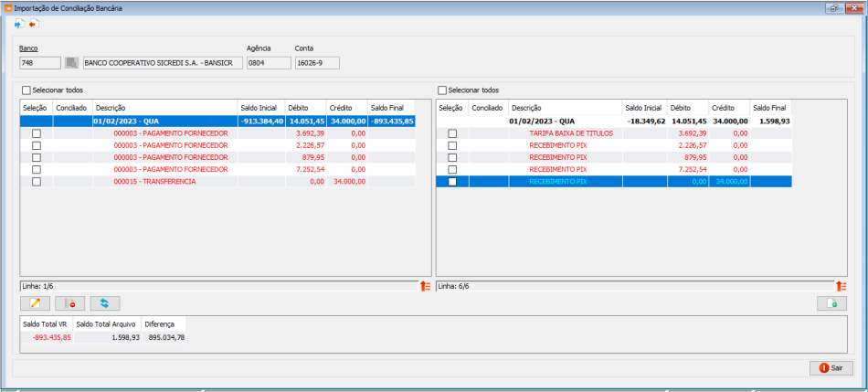The height and width of the screenshot is (392, 868).
Task: Check the 000015 - TRANSFERENCIA row box
Action: pos(37,182)
